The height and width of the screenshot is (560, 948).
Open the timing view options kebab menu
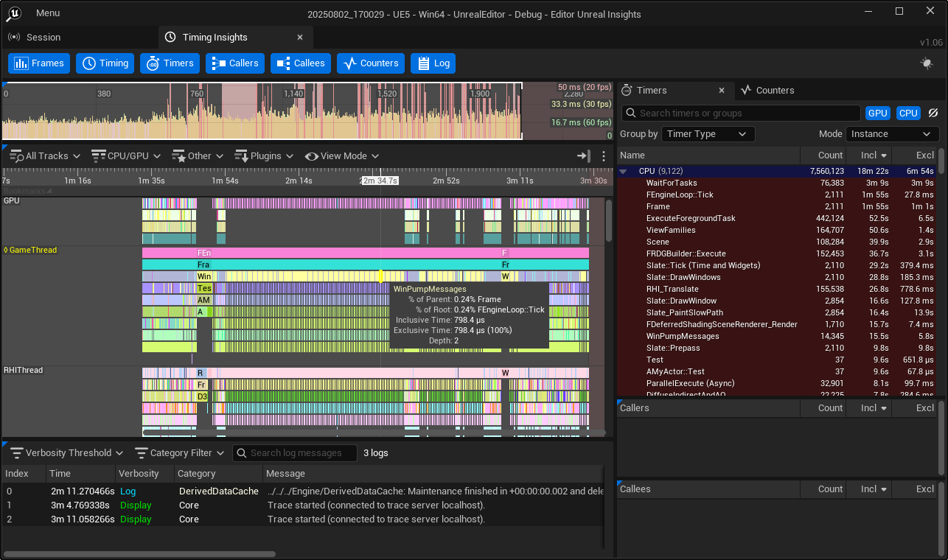[x=604, y=156]
